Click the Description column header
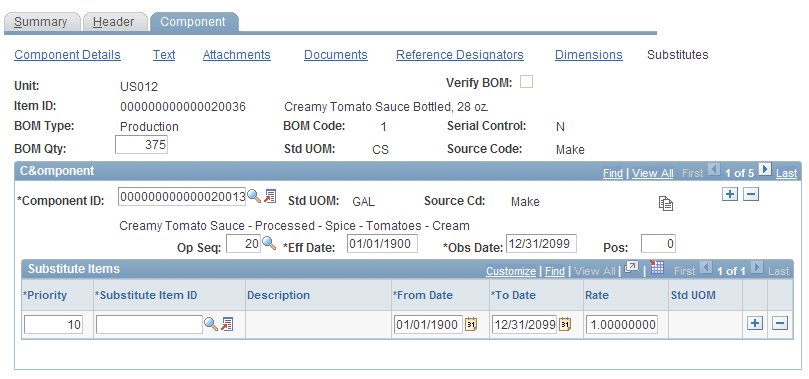This screenshot has height=379, width=809. coord(279,295)
